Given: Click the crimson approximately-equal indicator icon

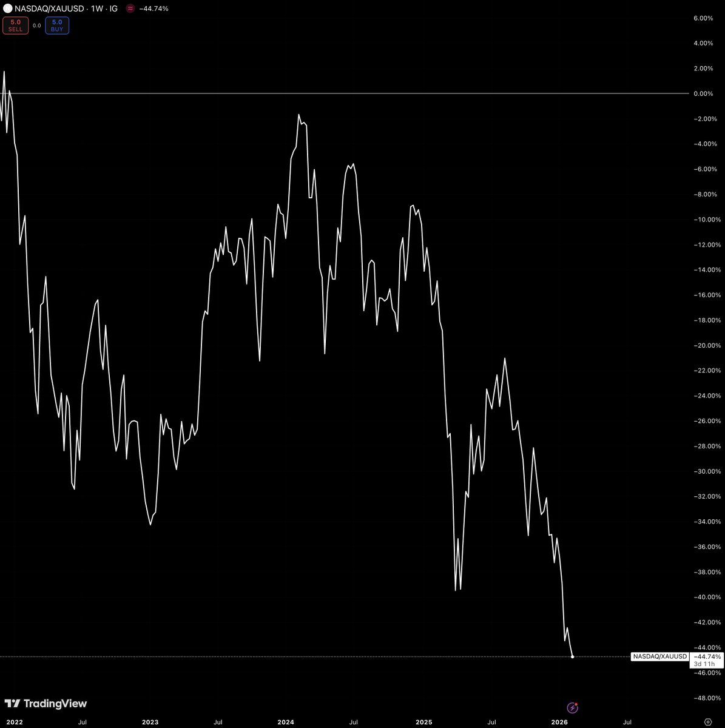Looking at the screenshot, I should click(x=130, y=8).
